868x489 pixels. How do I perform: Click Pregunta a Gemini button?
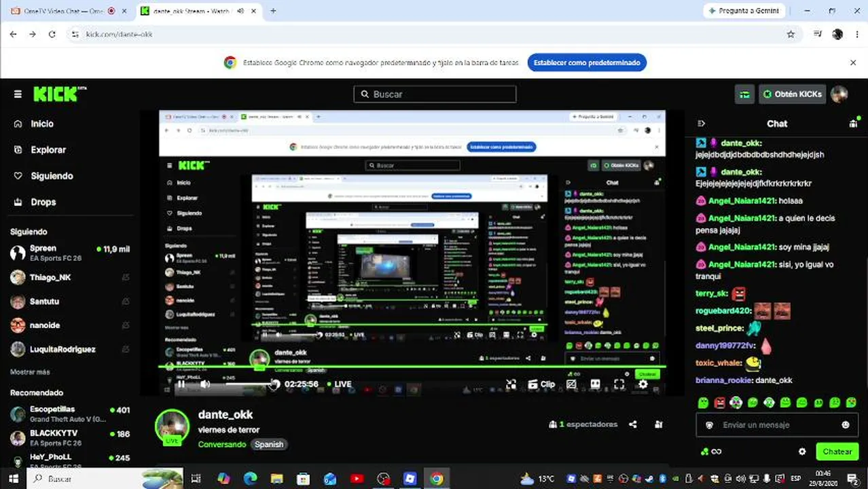click(745, 11)
